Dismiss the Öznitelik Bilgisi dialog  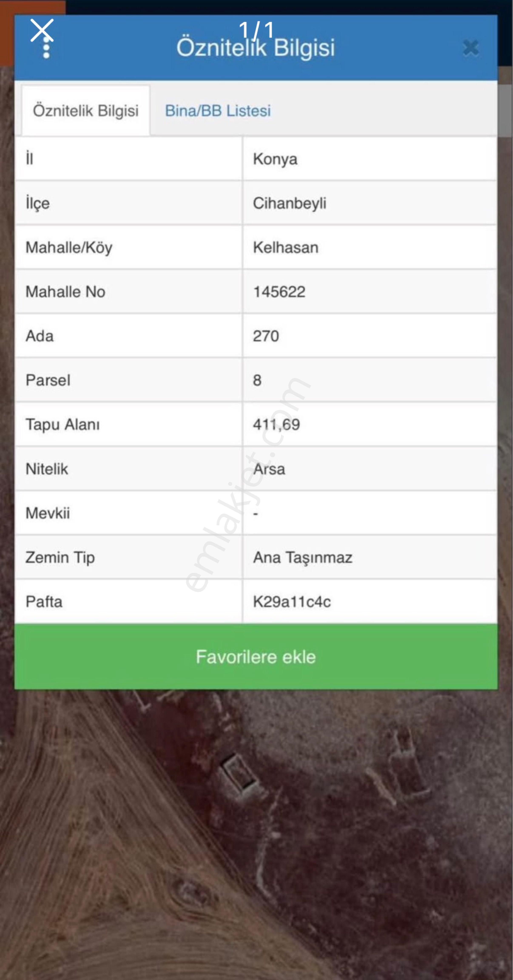click(x=470, y=48)
